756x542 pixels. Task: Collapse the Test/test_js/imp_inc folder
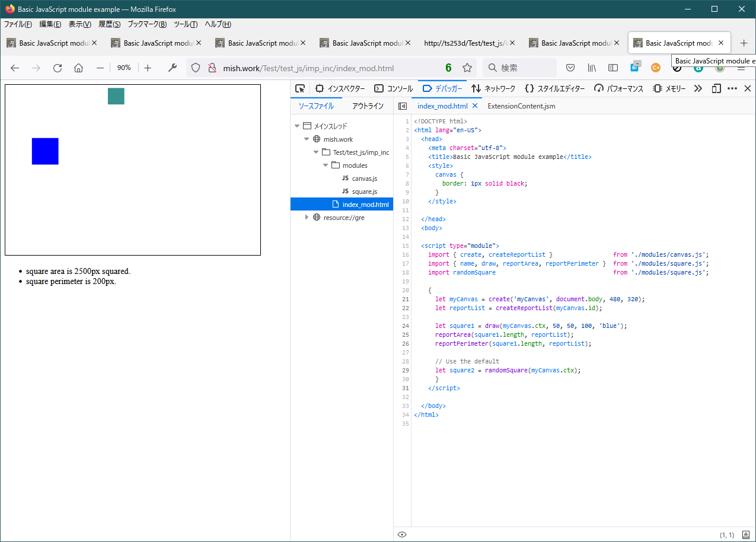pos(316,152)
